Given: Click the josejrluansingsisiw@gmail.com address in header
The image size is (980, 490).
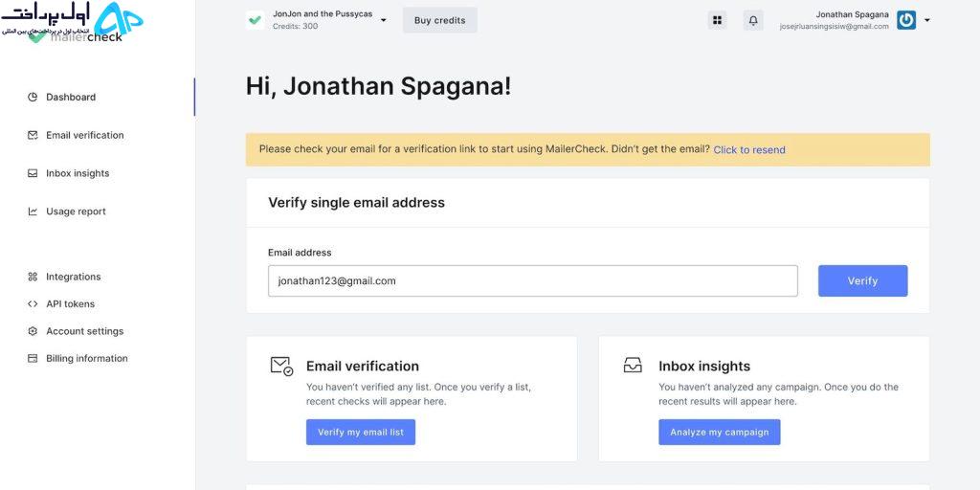Looking at the screenshot, I should (x=834, y=27).
